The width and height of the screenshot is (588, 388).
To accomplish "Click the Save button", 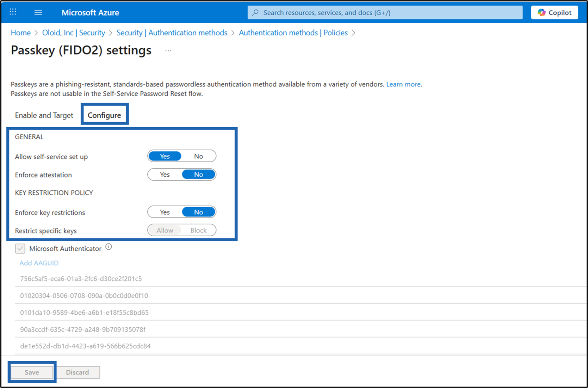I will 32,372.
